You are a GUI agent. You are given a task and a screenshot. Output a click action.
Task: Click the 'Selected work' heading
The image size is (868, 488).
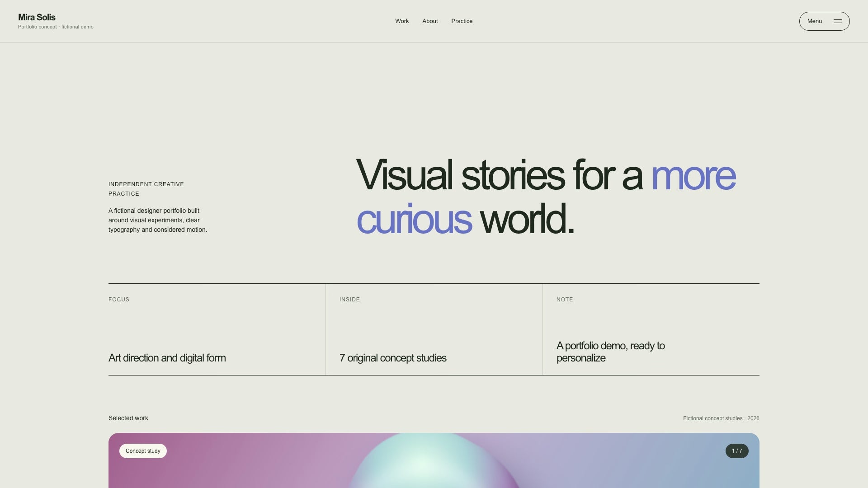128,418
